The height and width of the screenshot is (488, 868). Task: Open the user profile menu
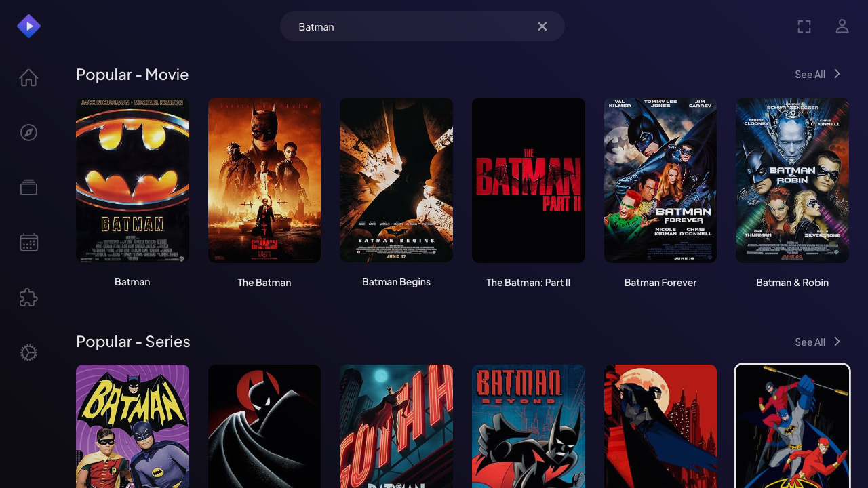pos(842,26)
